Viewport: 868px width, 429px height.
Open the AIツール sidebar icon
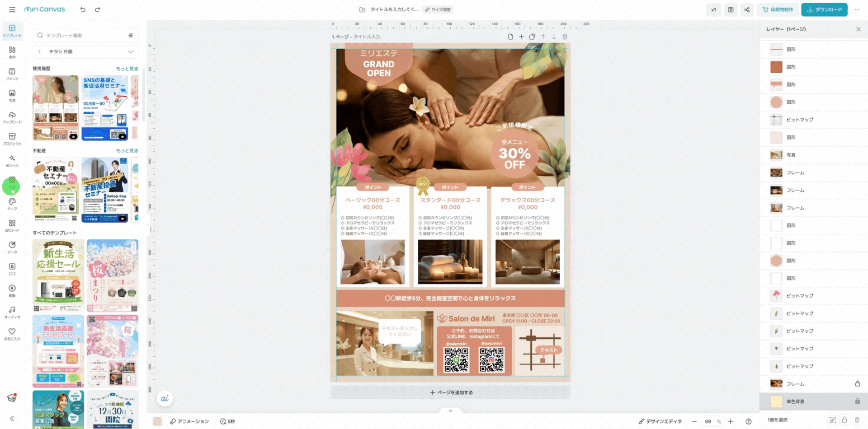(12, 161)
